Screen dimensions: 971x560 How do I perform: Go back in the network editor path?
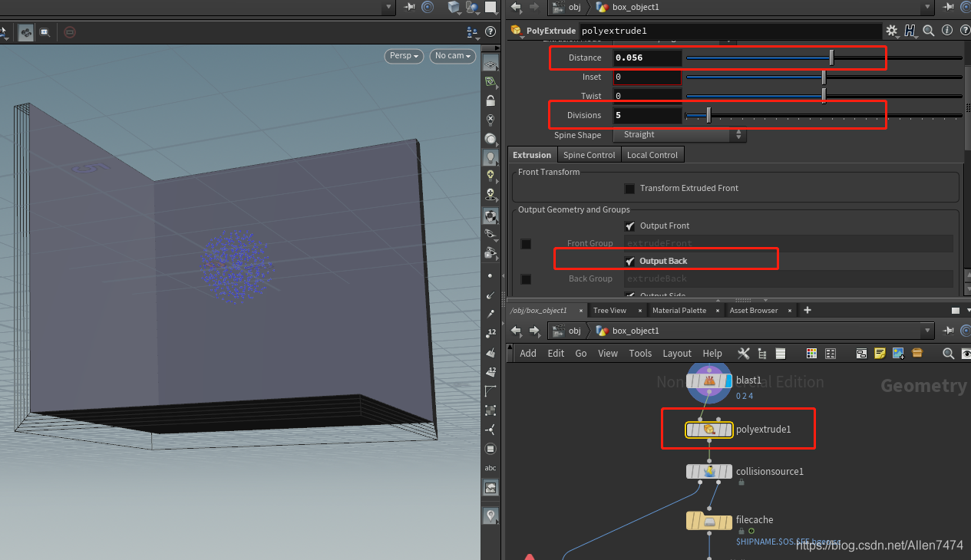click(516, 331)
